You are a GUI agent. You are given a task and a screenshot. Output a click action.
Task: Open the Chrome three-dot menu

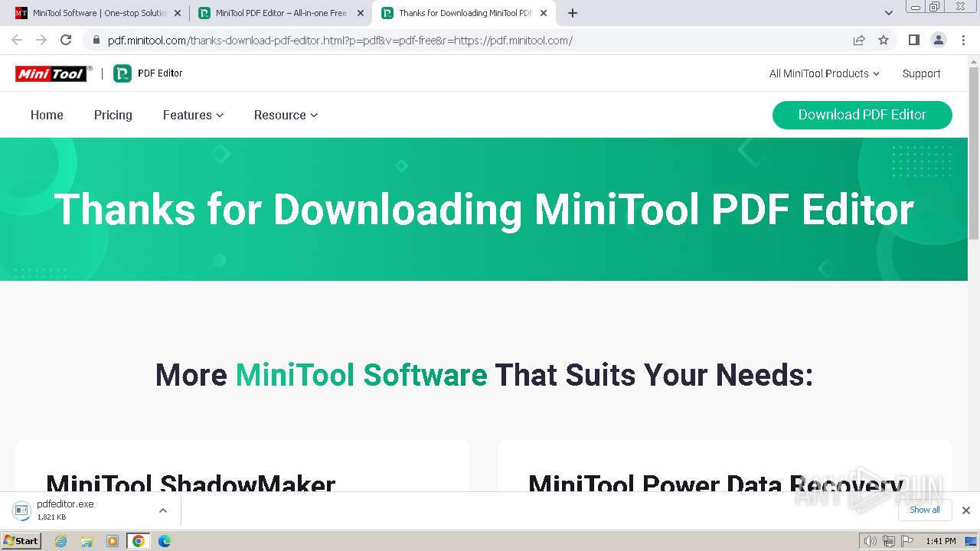coord(963,41)
